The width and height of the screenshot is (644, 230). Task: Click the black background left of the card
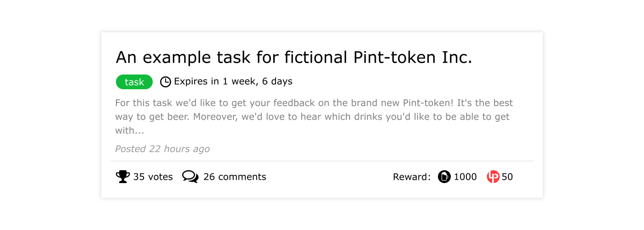[x=51, y=115]
